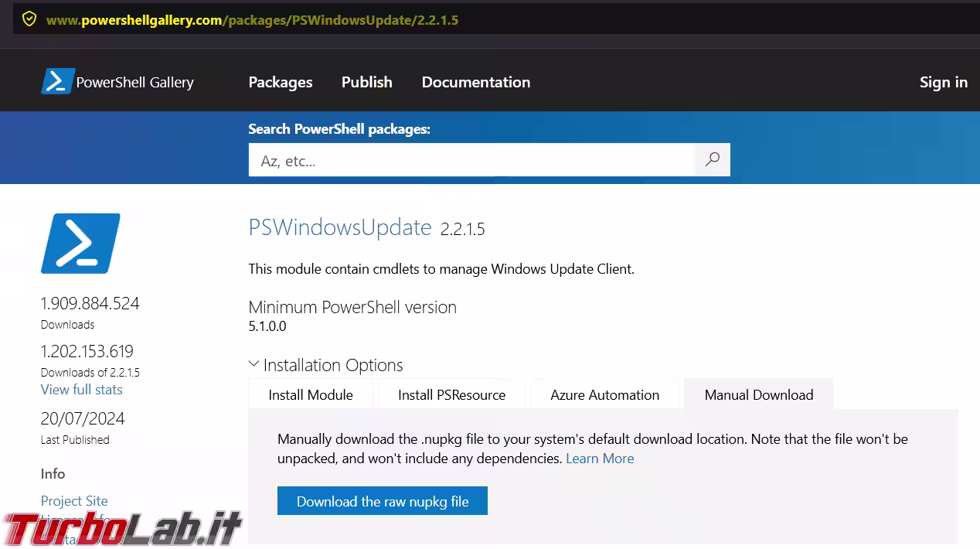Image resolution: width=980 pixels, height=549 pixels.
Task: Switch to the Install Module tab
Action: click(x=311, y=394)
